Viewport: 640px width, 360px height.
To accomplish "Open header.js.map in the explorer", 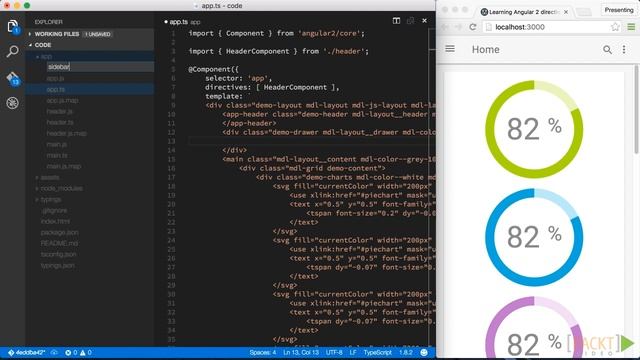I will click(x=66, y=133).
